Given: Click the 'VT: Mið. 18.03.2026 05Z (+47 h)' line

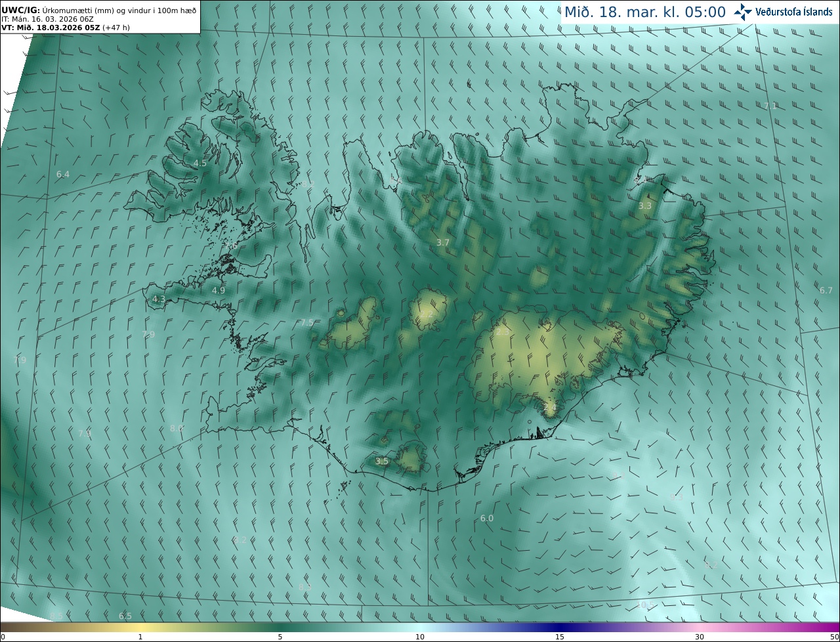Looking at the screenshot, I should coord(66,28).
